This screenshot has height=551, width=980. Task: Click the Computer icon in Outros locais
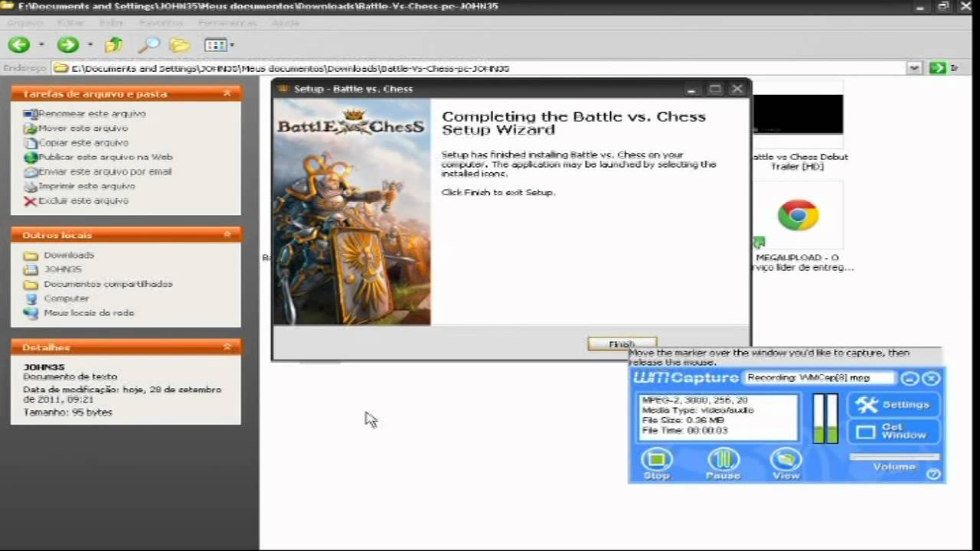click(x=31, y=298)
